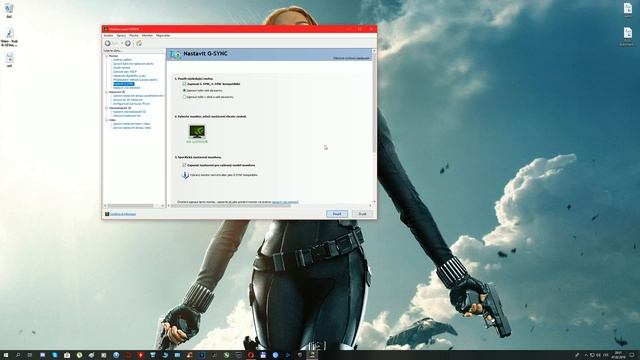
Task: Select the green NVIDIA monitor thumbnail
Action: (197, 132)
